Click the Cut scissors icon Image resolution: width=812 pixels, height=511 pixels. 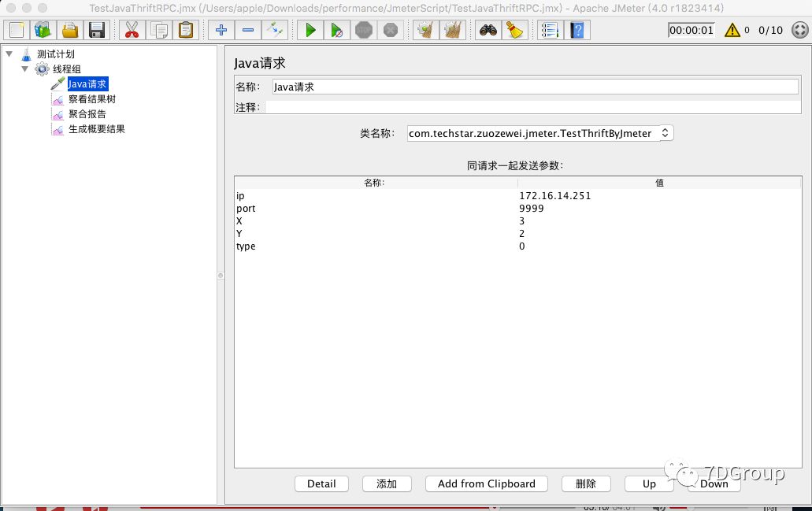(x=132, y=30)
